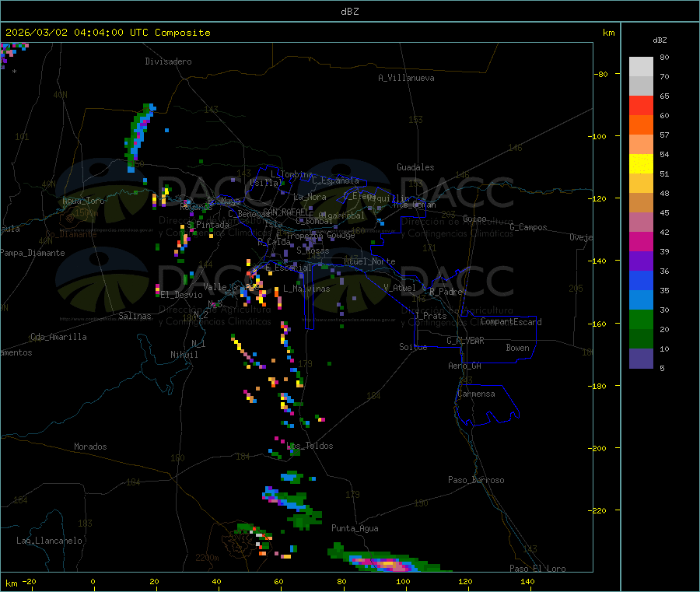This screenshot has width=700, height=592.
Task: Click the Punta_Agua map label
Action: tap(355, 528)
